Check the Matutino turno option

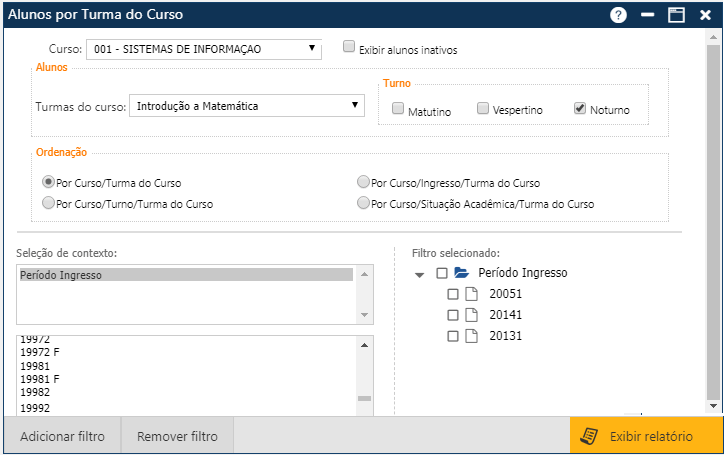point(398,109)
